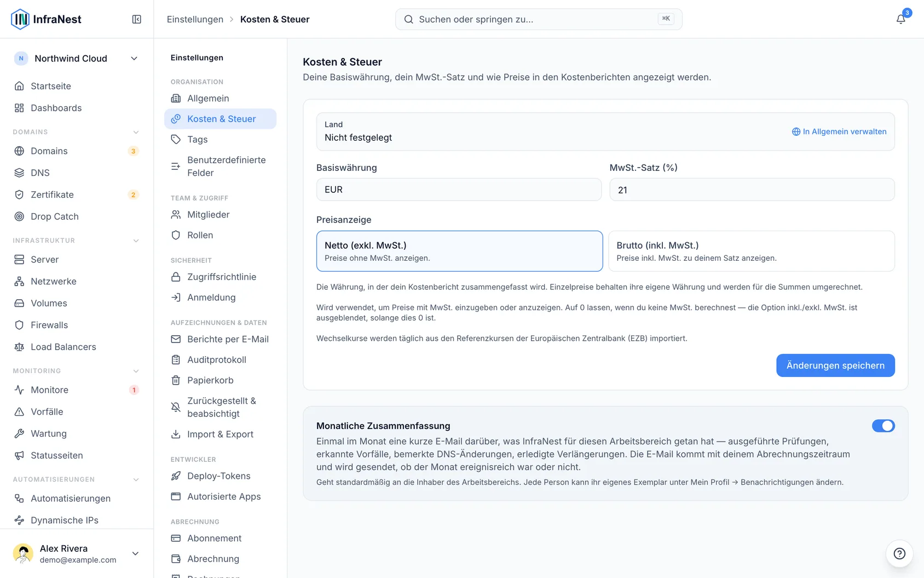The width and height of the screenshot is (924, 578).
Task: Open the Alex Rivera account menu
Action: pyautogui.click(x=77, y=553)
